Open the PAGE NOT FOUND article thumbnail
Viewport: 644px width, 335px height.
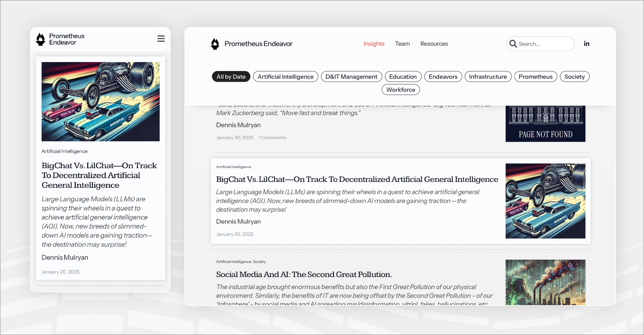point(545,124)
